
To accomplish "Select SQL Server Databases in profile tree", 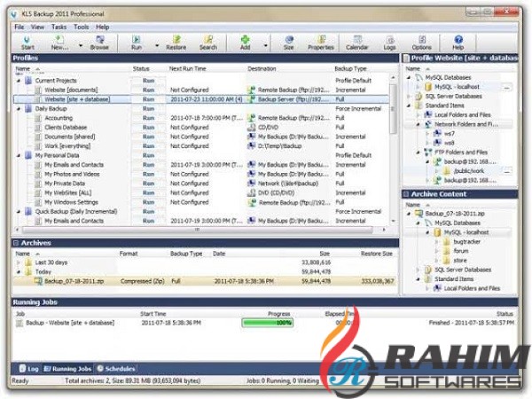I will (x=453, y=97).
